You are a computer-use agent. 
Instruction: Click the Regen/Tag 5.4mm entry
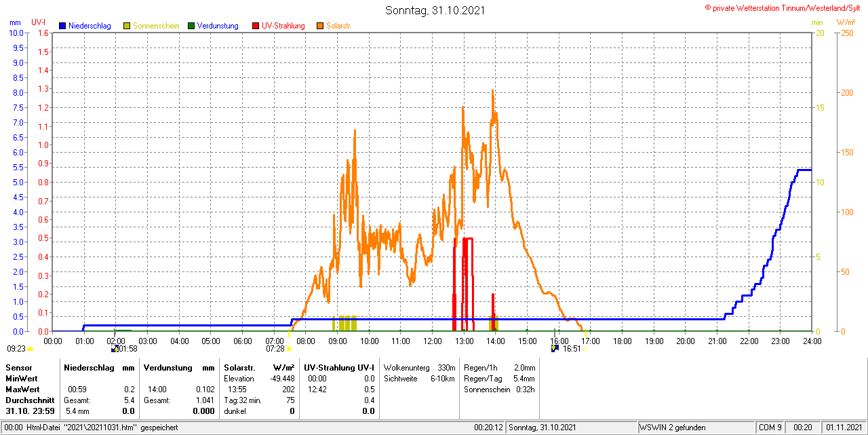coord(499,379)
